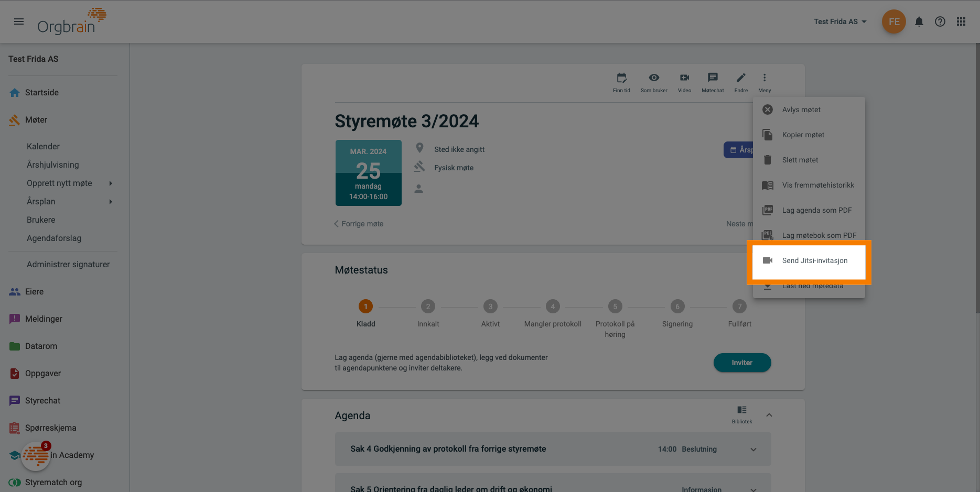The height and width of the screenshot is (492, 980).
Task: Open the help question mark icon
Action: [x=940, y=21]
